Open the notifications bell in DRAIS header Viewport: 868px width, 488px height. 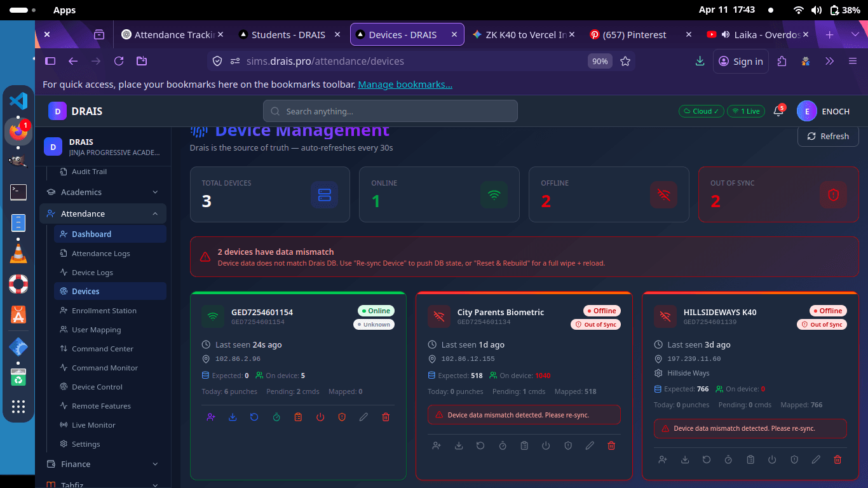click(x=778, y=111)
